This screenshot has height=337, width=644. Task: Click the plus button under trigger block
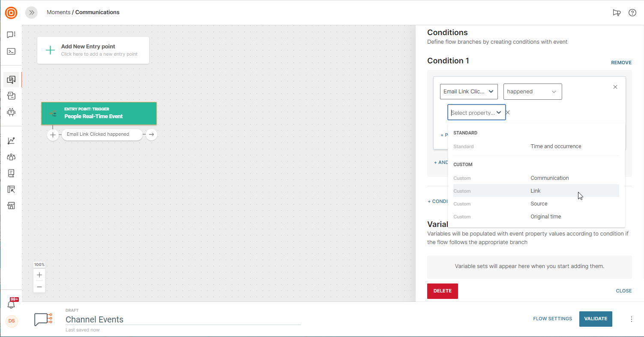coord(53,134)
